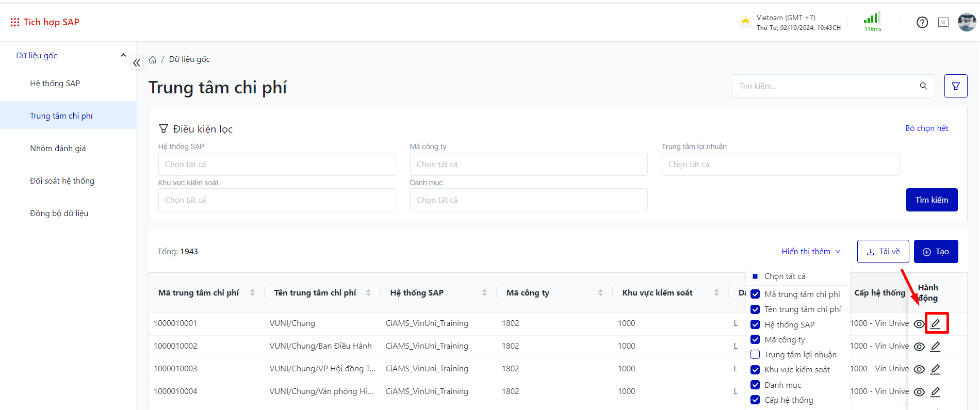Open Nhóm đánh giá in sidebar
980x410 pixels.
[x=58, y=149]
